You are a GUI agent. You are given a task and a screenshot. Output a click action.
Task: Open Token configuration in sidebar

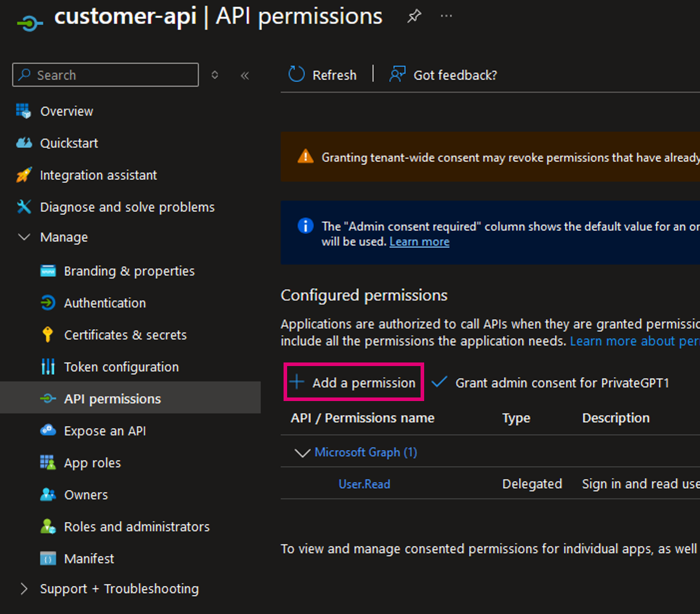(x=121, y=367)
